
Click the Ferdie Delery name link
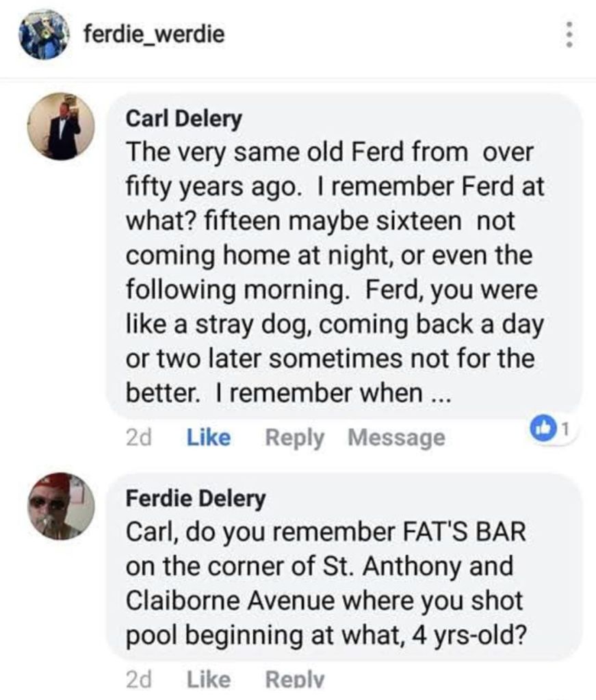(x=194, y=499)
